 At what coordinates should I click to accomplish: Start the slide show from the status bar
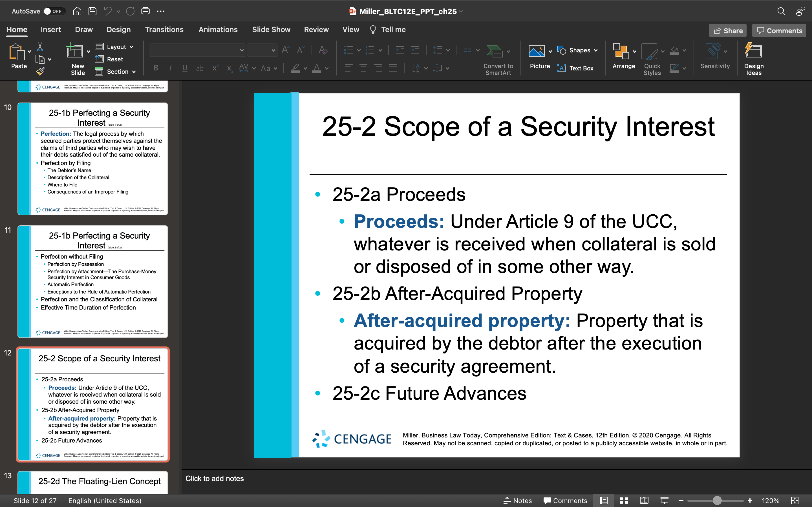point(664,501)
